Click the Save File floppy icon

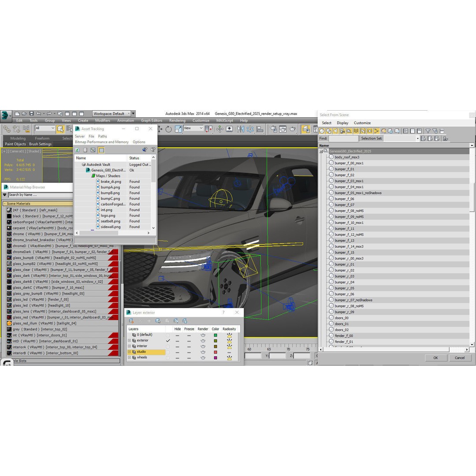pyautogui.click(x=31, y=114)
